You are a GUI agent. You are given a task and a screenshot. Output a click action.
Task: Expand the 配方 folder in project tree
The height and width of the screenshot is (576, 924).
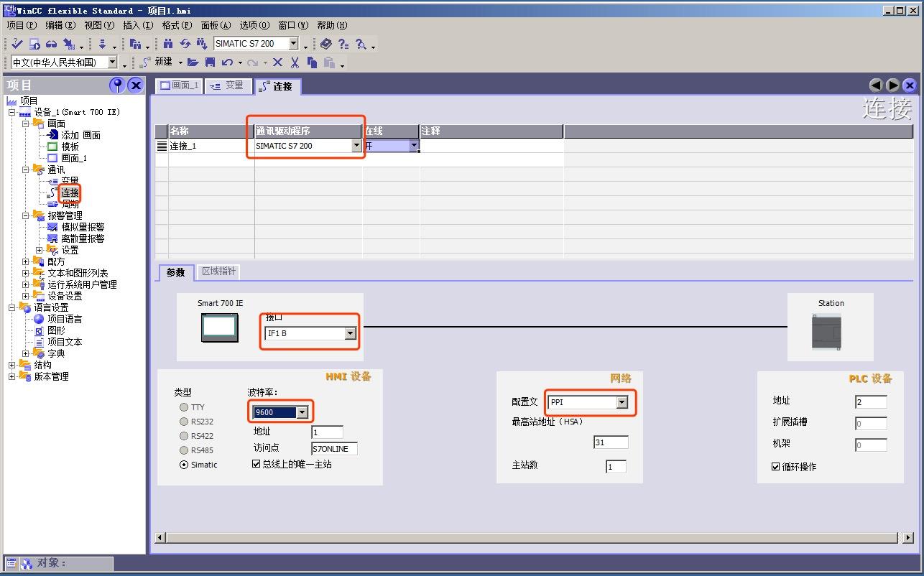(x=26, y=261)
